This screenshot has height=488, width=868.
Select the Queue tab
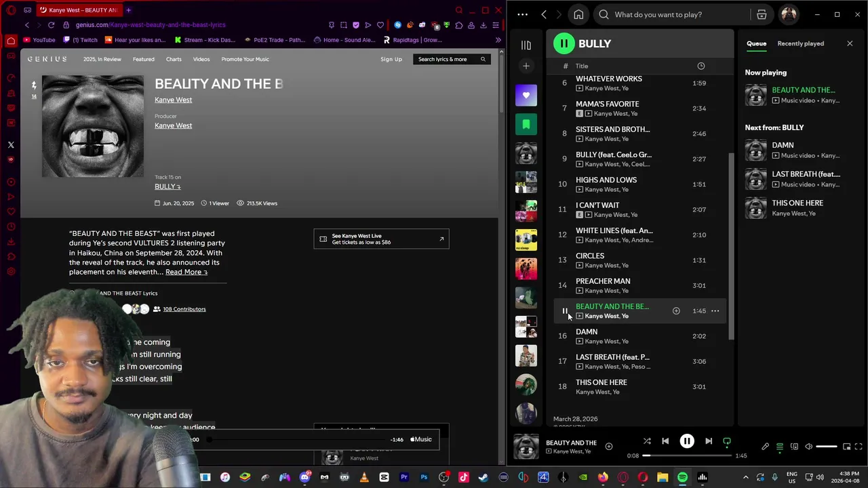(756, 43)
